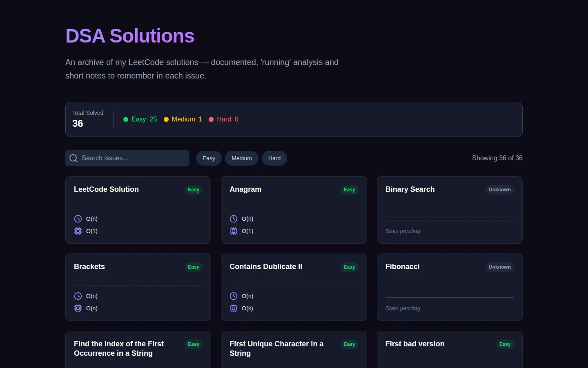Screen dimensions: 588x368
Task: Open the First bad version card
Action: tap(450, 350)
